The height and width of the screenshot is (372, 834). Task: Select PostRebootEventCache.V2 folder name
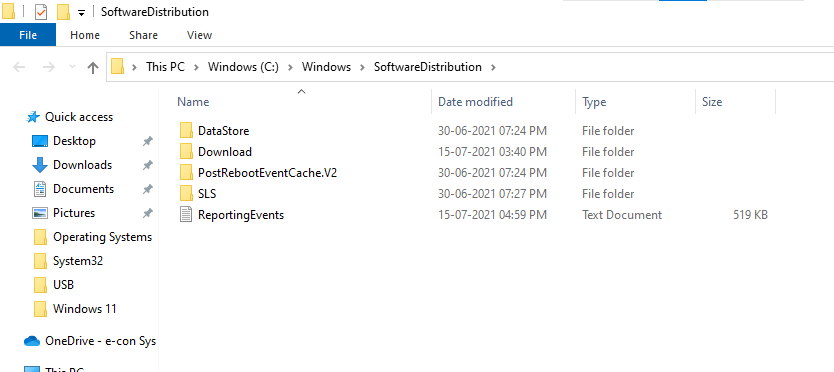point(268,173)
